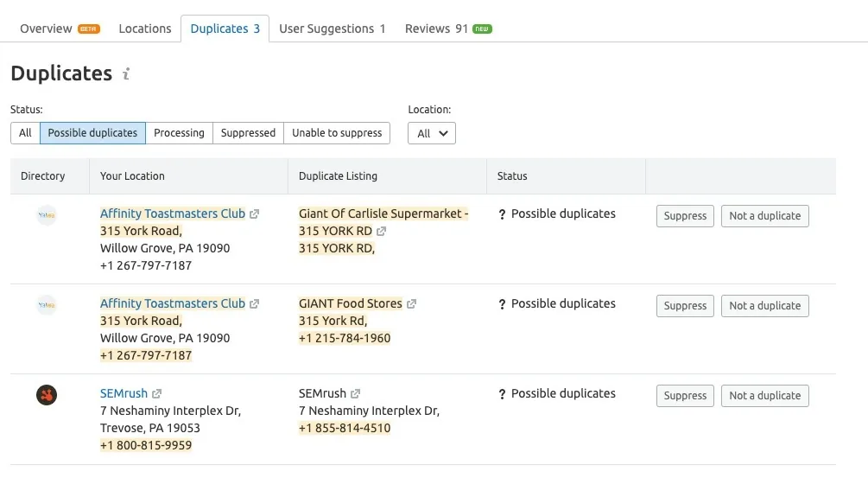The height and width of the screenshot is (497, 868).
Task: Mark Giant Of Carlisle listing as Not a duplicate
Action: (x=765, y=216)
